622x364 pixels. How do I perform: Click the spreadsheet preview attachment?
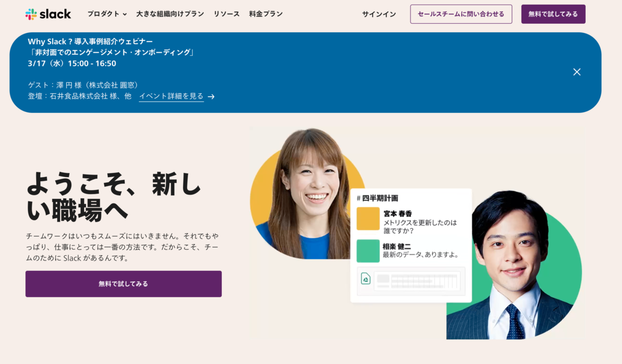[417, 281]
